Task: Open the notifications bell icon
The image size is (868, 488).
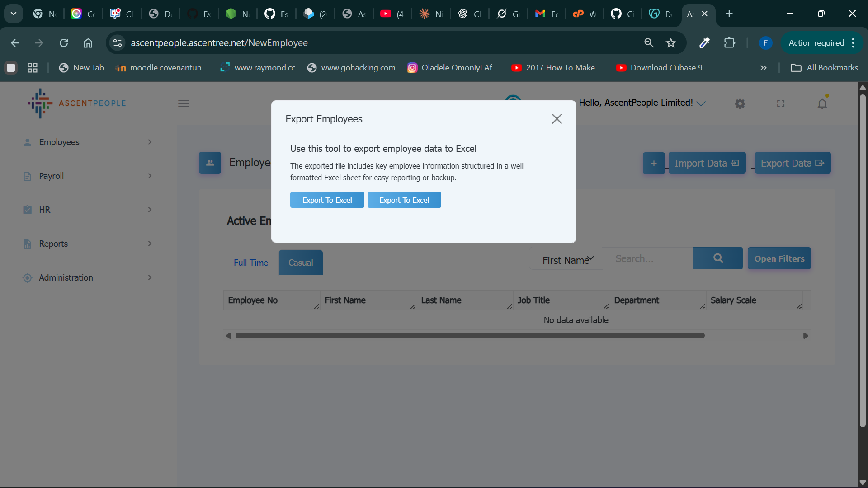Action: tap(822, 103)
